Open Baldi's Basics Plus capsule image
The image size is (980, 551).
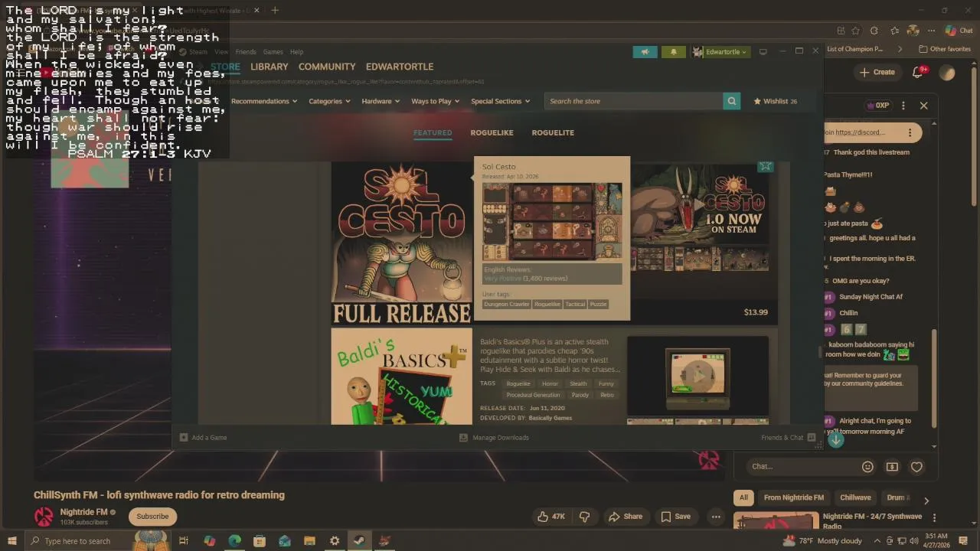tap(402, 377)
